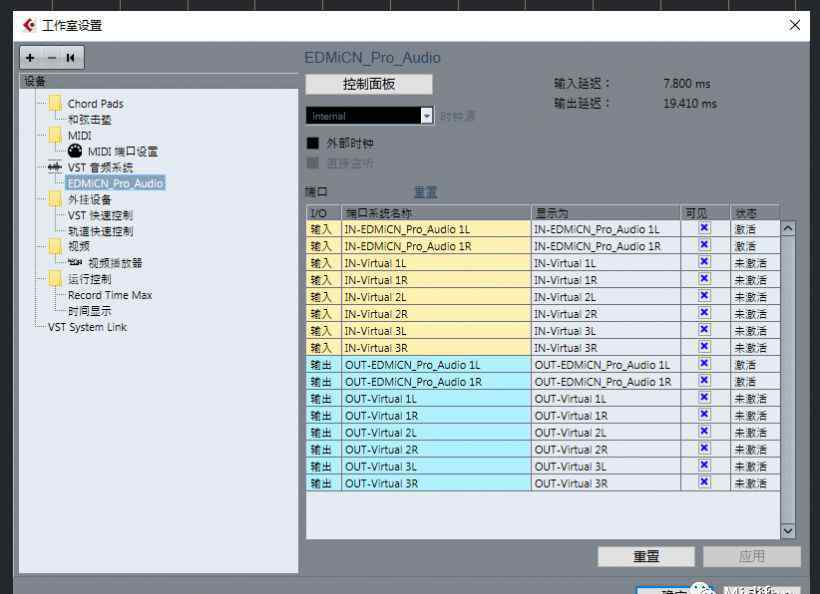Click the Cubase logo in the title bar
The image size is (820, 594).
[29, 25]
